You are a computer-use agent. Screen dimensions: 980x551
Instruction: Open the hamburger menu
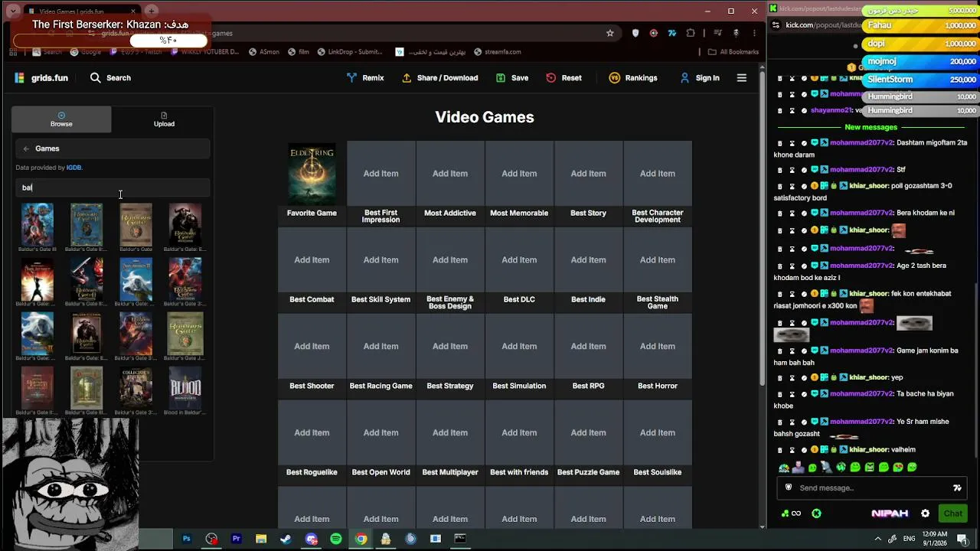[741, 78]
